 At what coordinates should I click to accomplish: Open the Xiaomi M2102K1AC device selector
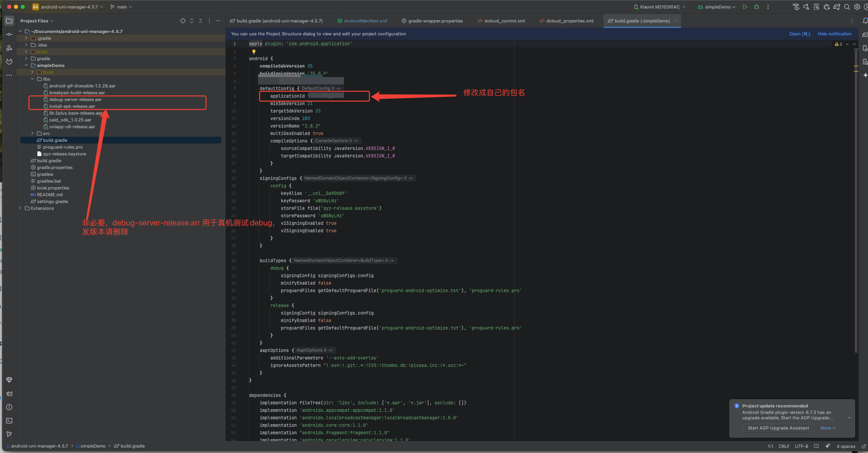[659, 7]
